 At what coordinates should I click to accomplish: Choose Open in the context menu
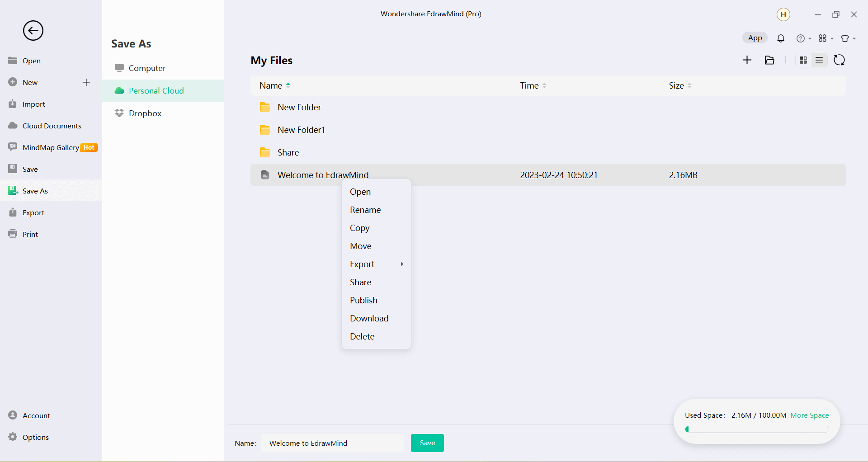(376, 192)
